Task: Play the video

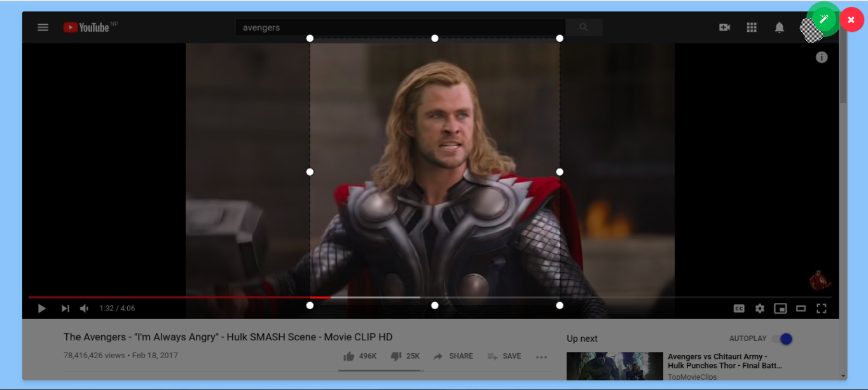Action: [x=42, y=309]
